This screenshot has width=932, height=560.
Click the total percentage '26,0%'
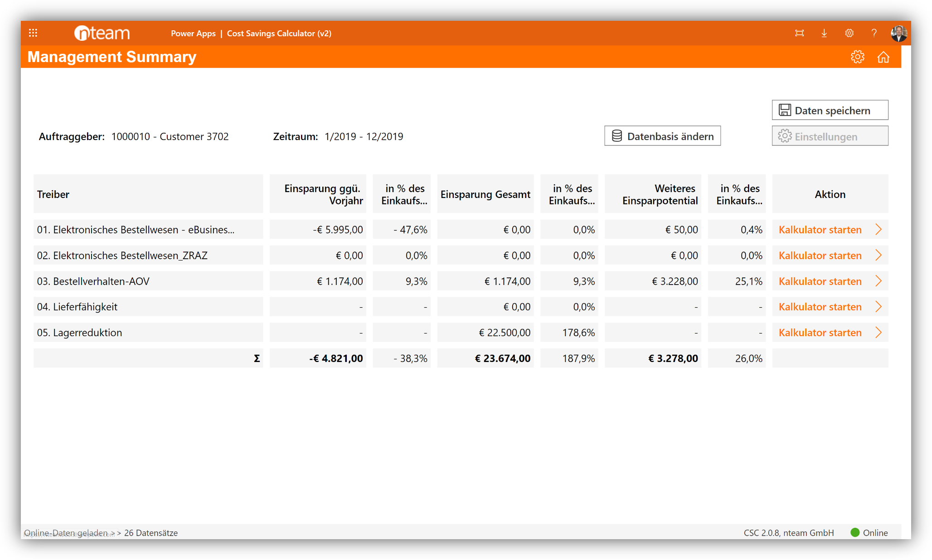coord(749,358)
